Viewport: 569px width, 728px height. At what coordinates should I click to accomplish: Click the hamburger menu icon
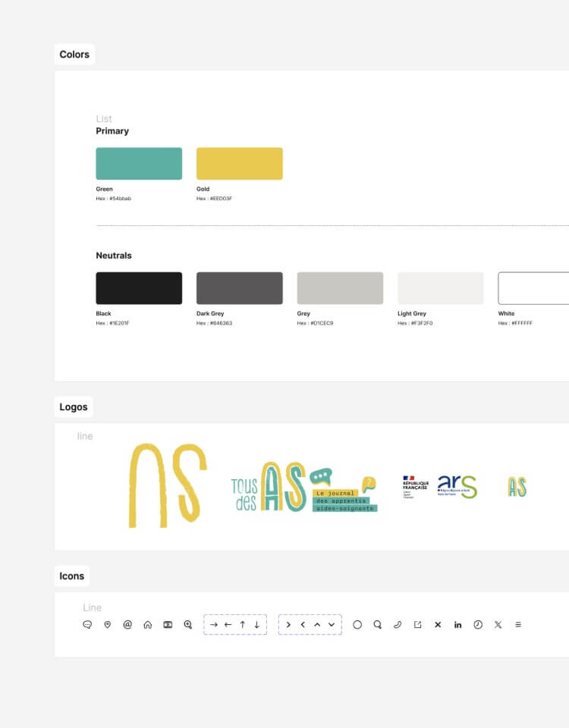pos(518,624)
